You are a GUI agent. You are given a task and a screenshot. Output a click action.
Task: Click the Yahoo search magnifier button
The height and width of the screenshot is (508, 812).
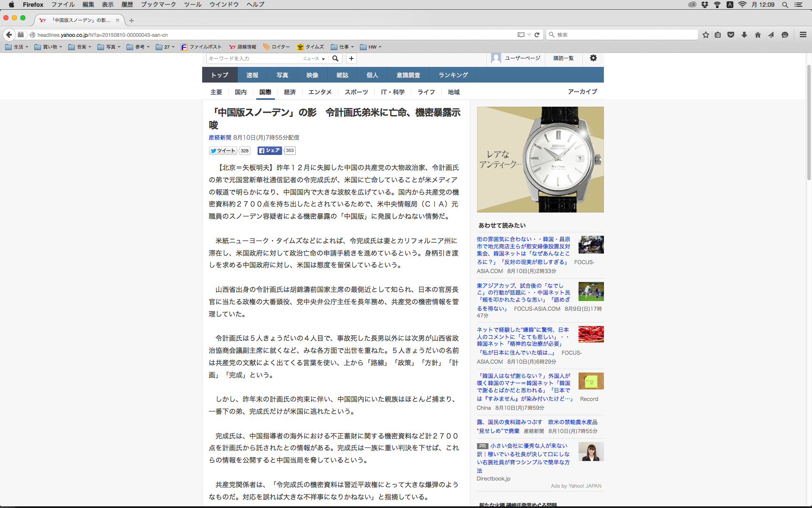335,58
